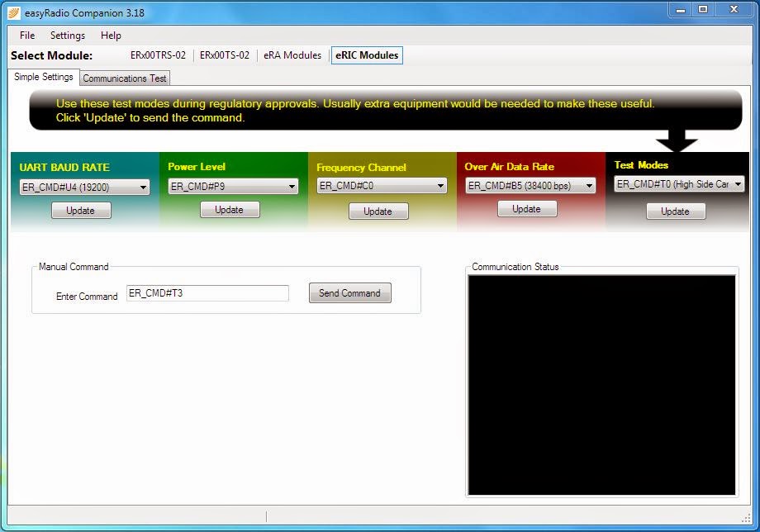Click Update under Power Level
Screen dimensions: 760x532
pos(230,210)
